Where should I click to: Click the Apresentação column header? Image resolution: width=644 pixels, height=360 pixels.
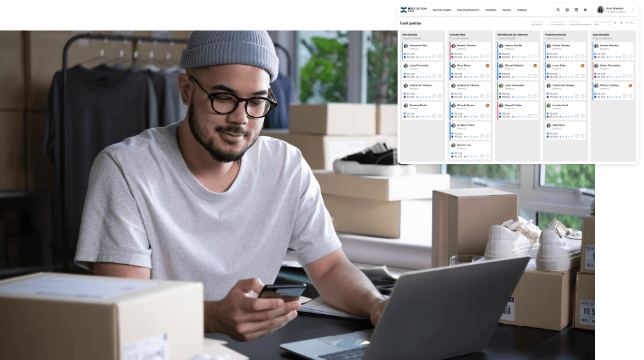coord(601,35)
